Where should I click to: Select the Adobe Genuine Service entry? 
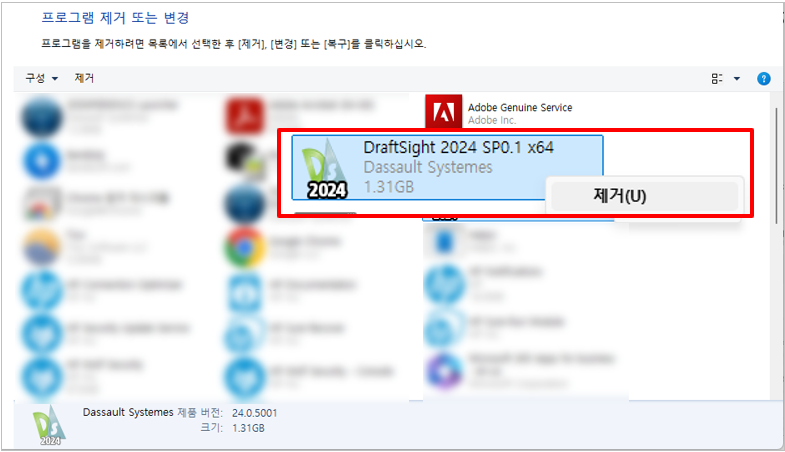click(x=499, y=112)
